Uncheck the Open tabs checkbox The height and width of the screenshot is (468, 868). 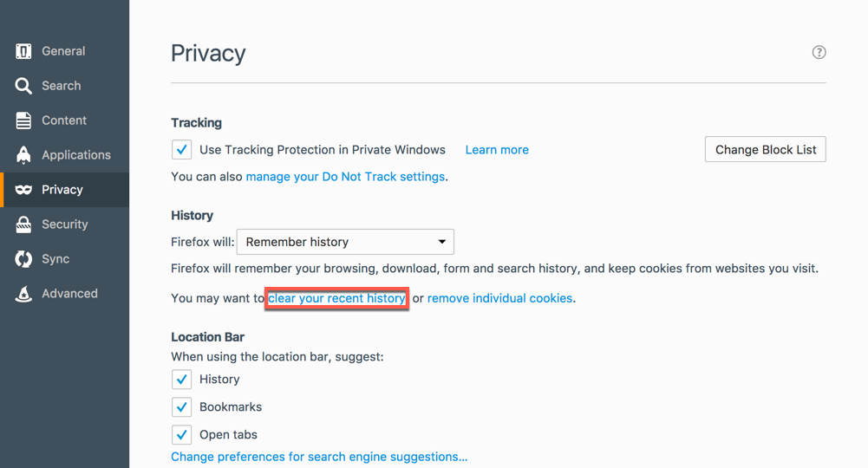181,435
